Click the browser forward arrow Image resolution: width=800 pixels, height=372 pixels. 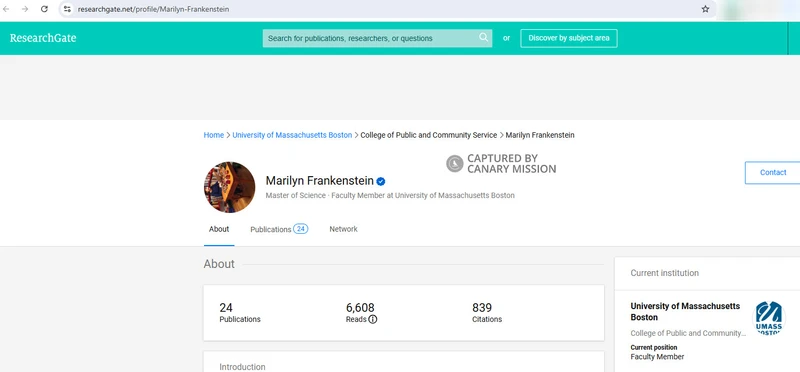click(x=25, y=9)
